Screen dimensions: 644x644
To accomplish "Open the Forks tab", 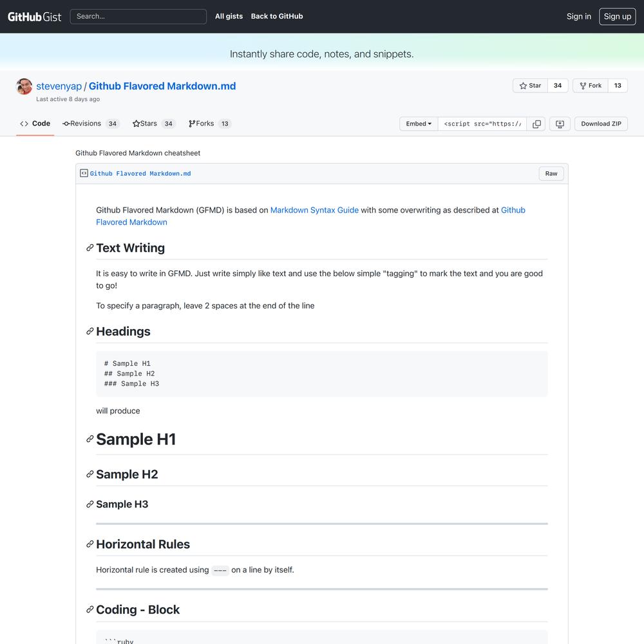I will coord(209,124).
